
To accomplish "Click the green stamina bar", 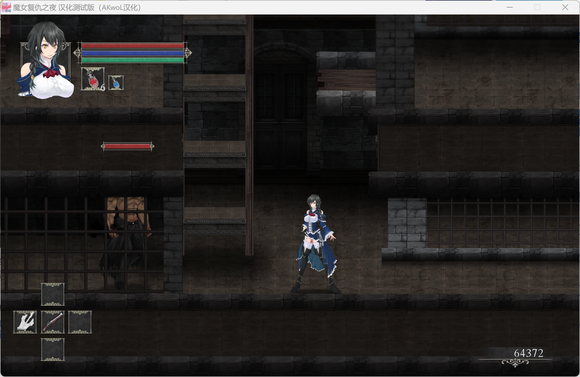I will point(132,60).
